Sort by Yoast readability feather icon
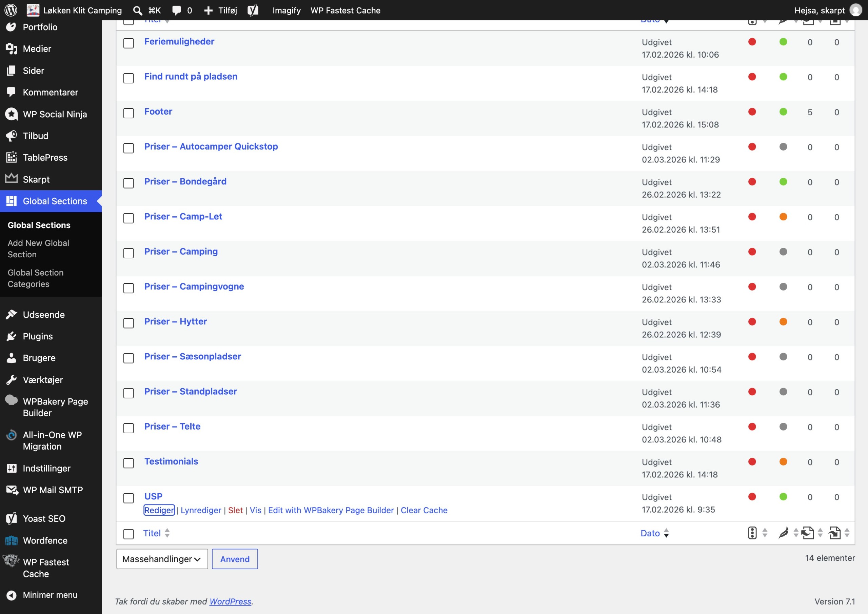The width and height of the screenshot is (868, 614). pyautogui.click(x=784, y=533)
